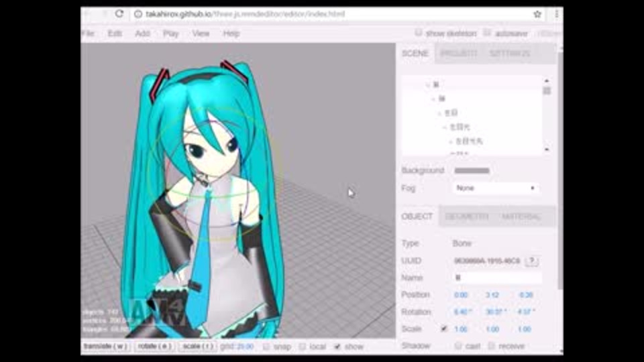644x362 pixels.
Task: Activate the rotate ( e ) button
Action: [155, 347]
